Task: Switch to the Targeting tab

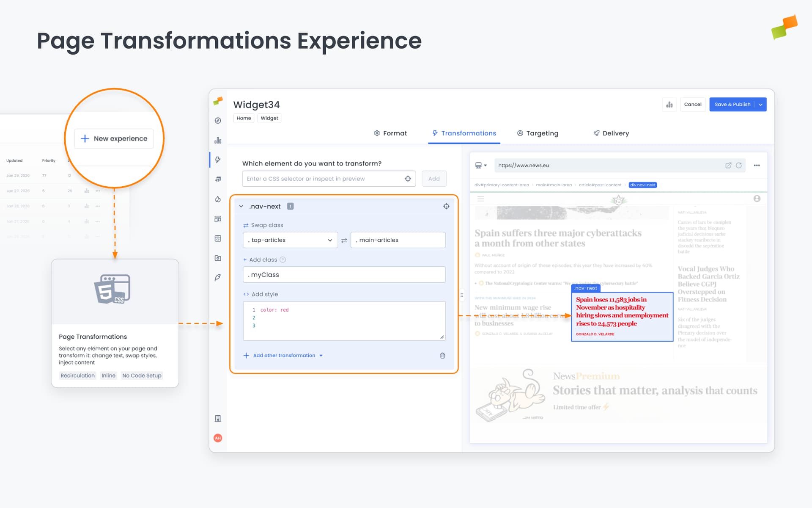Action: pos(538,133)
